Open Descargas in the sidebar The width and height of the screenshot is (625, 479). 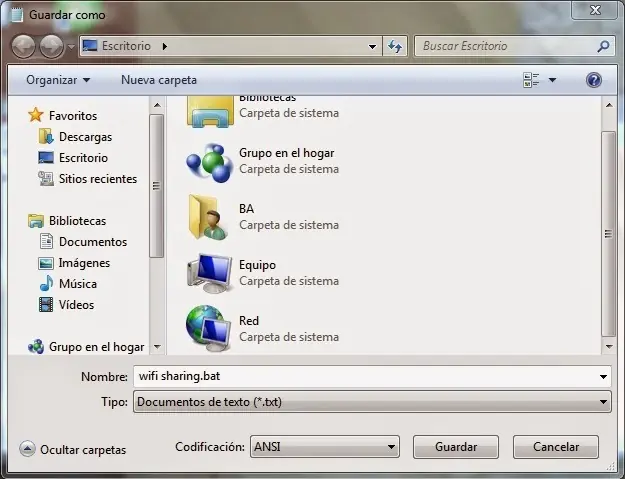point(85,137)
